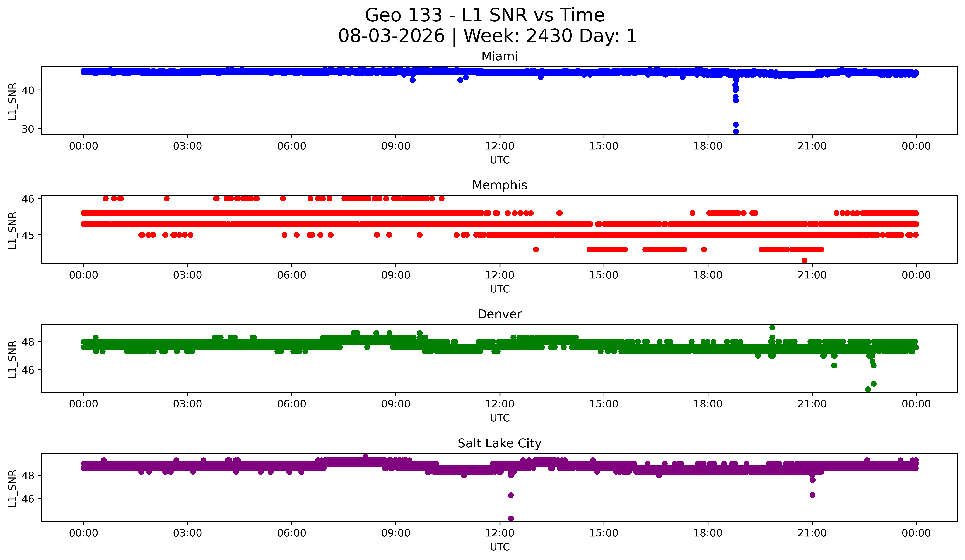Click the Salt Lake City subplot title
This screenshot has width=965, height=560.
coord(499,443)
